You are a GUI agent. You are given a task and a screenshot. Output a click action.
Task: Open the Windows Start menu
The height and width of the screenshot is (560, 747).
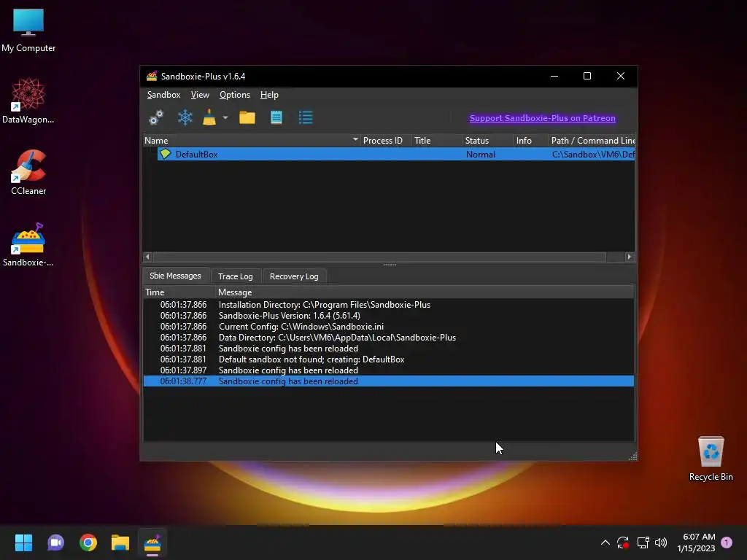click(23, 542)
